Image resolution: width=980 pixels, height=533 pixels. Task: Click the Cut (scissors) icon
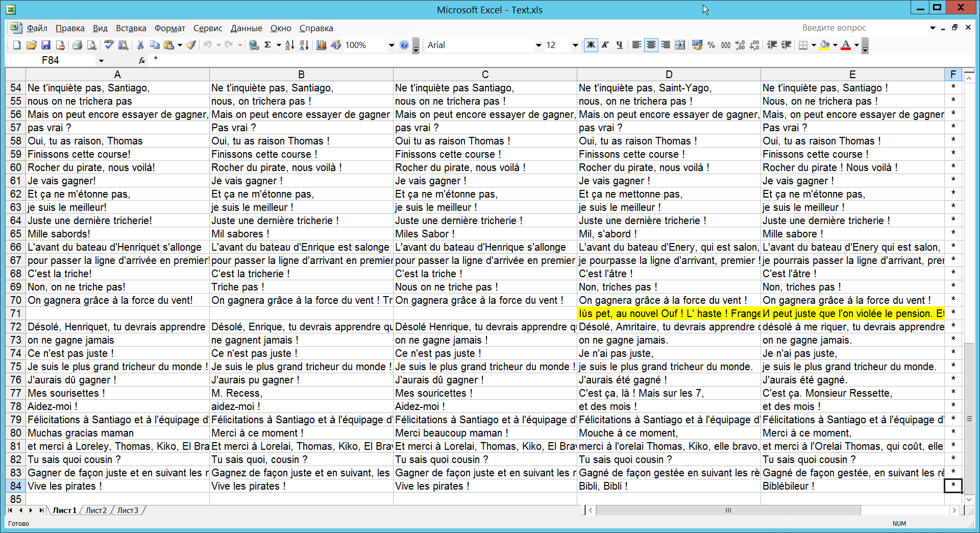140,45
